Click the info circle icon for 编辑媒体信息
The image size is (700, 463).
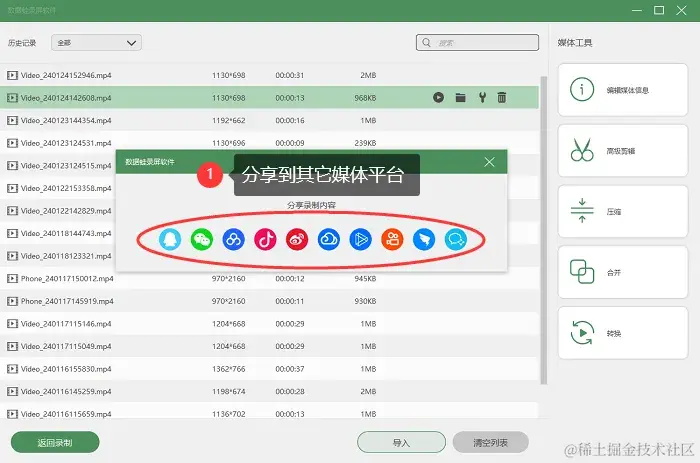point(582,89)
